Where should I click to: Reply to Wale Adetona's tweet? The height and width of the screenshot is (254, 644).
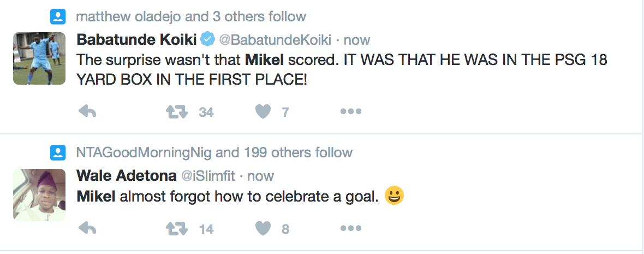point(87,228)
